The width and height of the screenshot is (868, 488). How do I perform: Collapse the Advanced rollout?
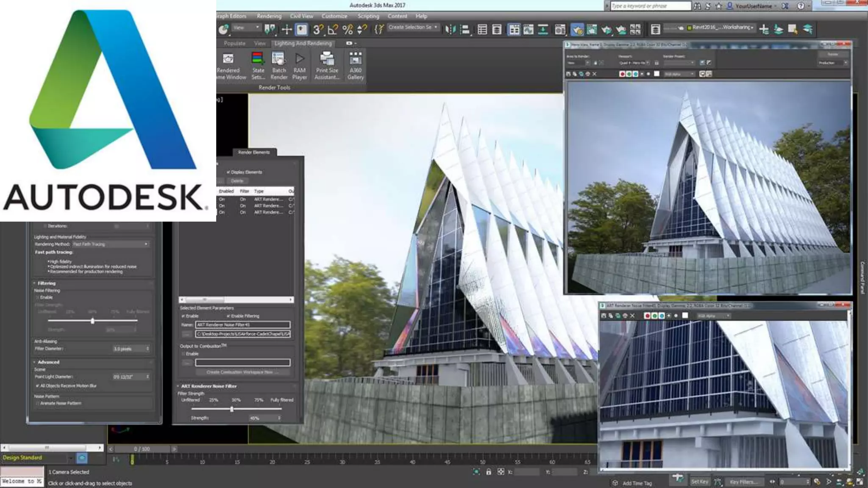pyautogui.click(x=48, y=362)
